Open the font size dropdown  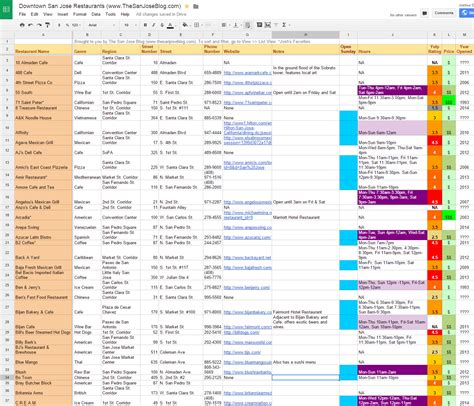pyautogui.click(x=131, y=25)
